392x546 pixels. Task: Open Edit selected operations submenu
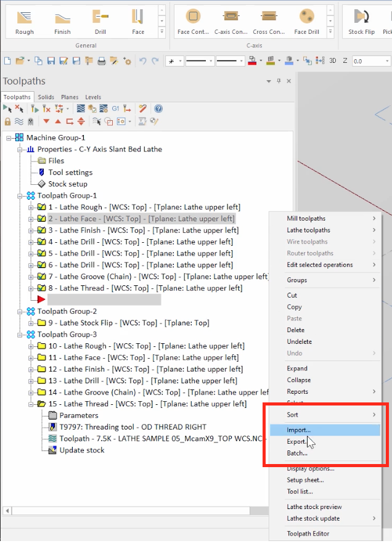(x=325, y=265)
